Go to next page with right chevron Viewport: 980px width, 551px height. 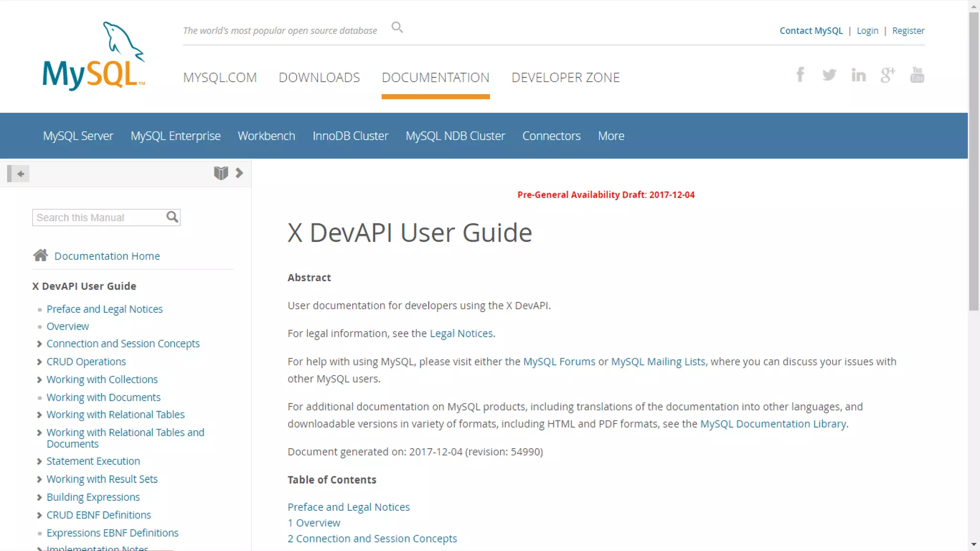[239, 173]
